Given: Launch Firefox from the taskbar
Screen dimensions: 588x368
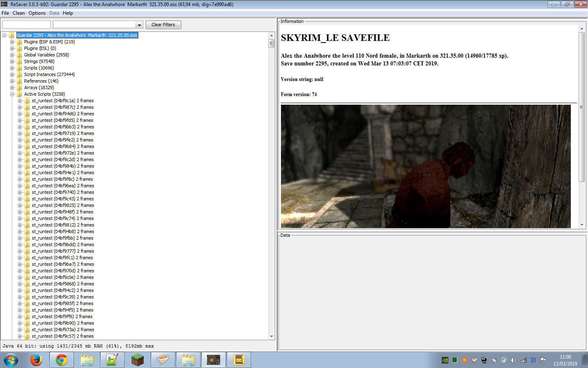Looking at the screenshot, I should pyautogui.click(x=36, y=360).
